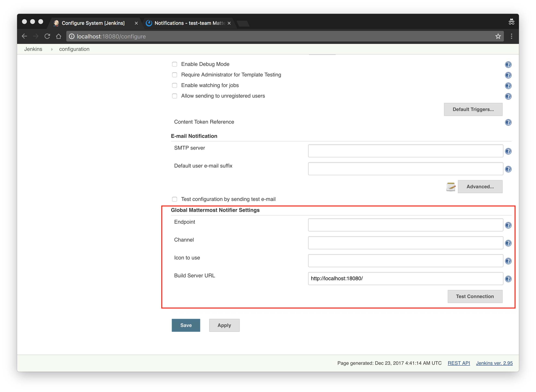
Task: Enable Debug Mode checkbox
Action: point(175,64)
